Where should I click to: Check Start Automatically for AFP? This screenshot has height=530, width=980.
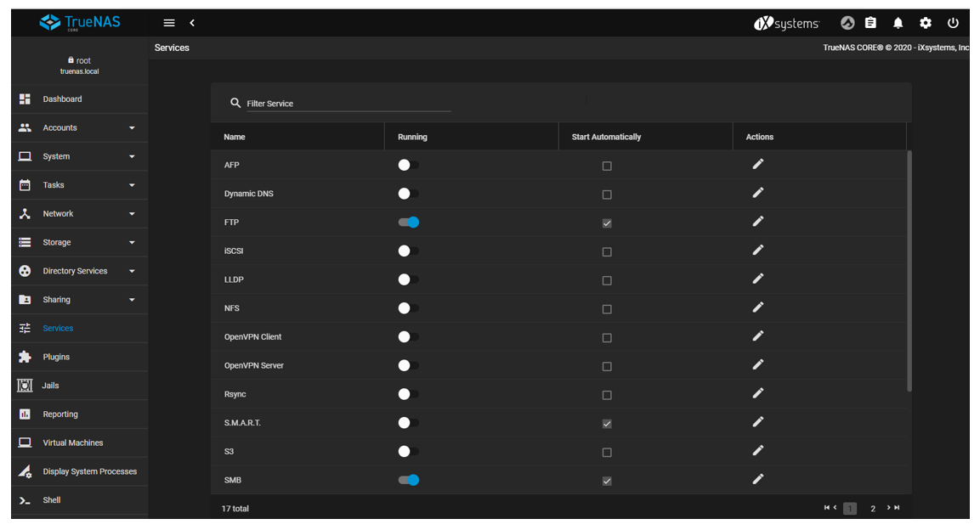point(607,166)
